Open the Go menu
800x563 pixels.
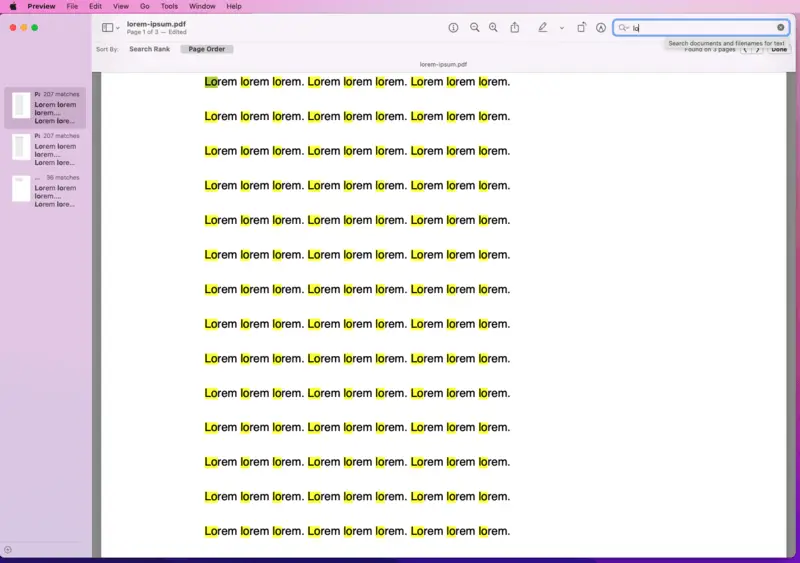click(144, 6)
